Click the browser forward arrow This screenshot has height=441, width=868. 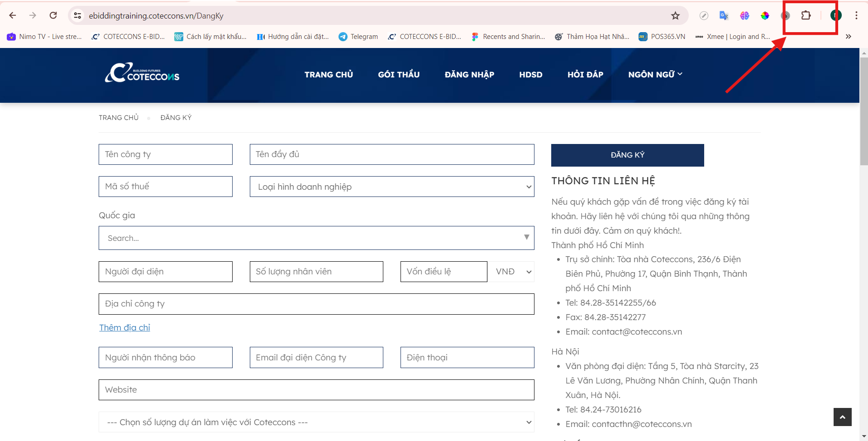[x=33, y=15]
